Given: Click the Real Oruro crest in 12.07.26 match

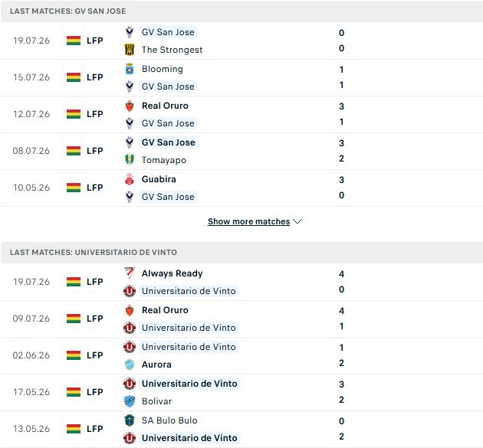Looking at the screenshot, I should point(130,106).
